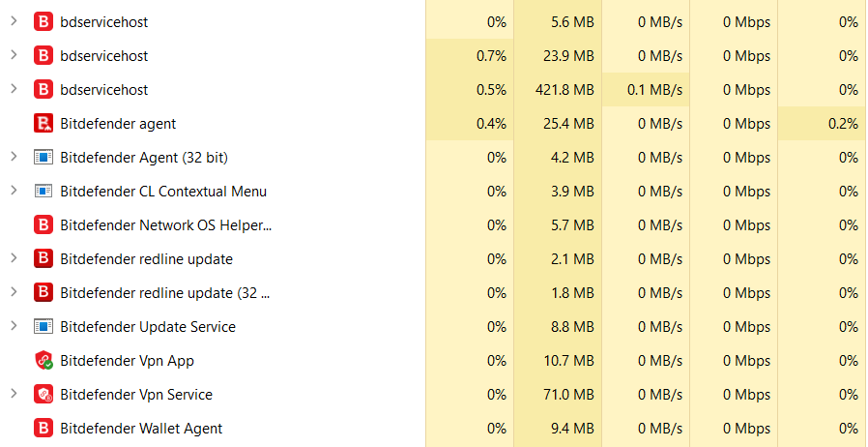Click the Bitdefender Wallet Agent icon

43,429
